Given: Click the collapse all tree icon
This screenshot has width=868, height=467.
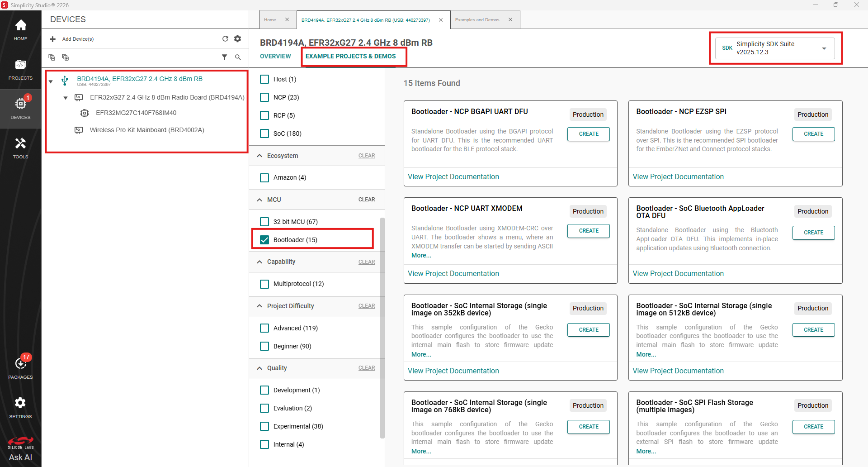Looking at the screenshot, I should (52, 57).
